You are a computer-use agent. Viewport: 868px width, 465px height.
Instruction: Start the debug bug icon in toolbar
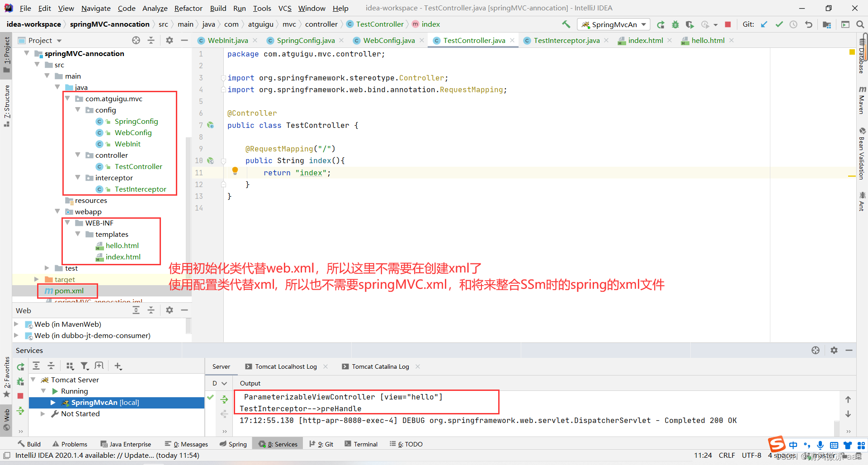point(675,24)
